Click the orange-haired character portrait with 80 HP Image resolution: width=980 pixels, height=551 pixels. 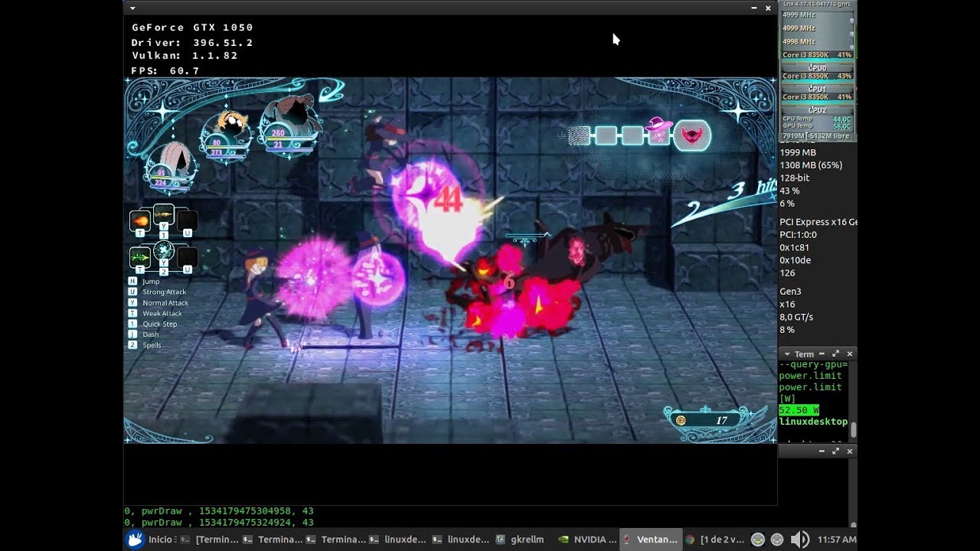click(225, 136)
